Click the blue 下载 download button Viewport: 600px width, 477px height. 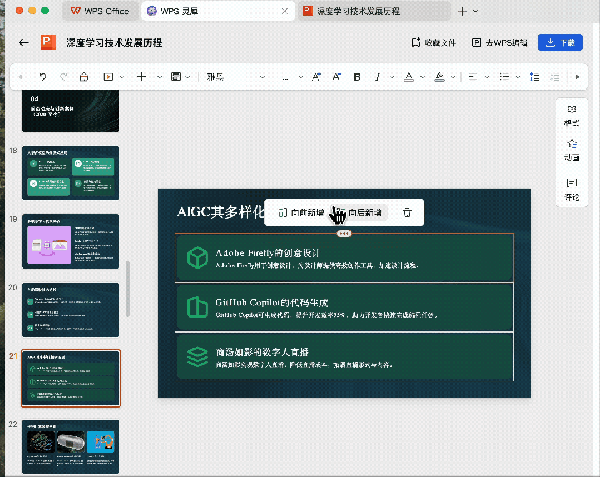click(x=560, y=42)
